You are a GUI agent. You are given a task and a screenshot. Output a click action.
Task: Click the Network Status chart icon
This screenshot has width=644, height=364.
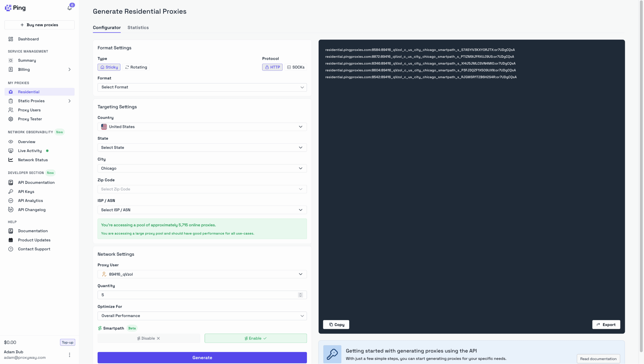pyautogui.click(x=11, y=160)
